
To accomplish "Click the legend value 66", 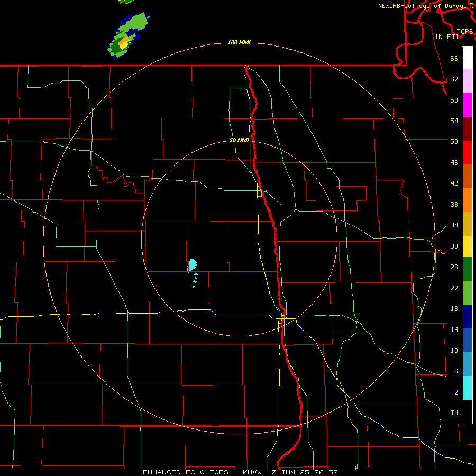I will tap(454, 58).
